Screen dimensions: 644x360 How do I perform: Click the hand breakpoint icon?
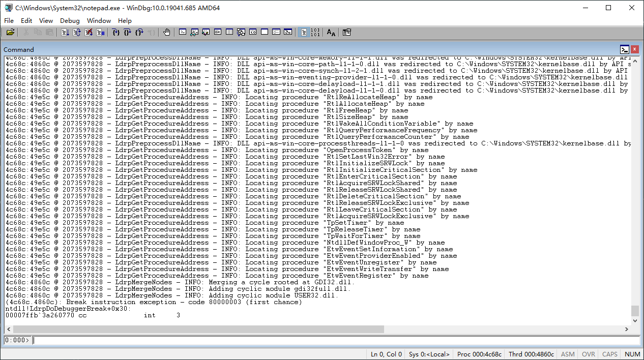(167, 32)
